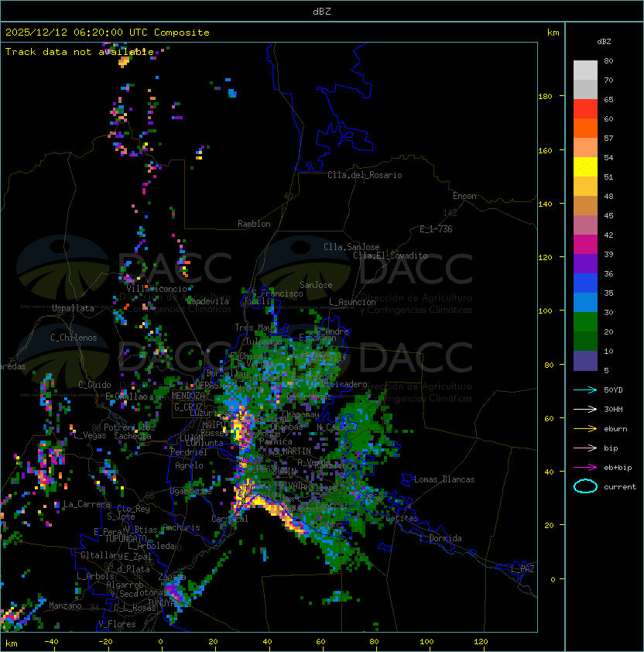
Task: Click the 120 km horizontal axis tick label
Action: (x=481, y=642)
